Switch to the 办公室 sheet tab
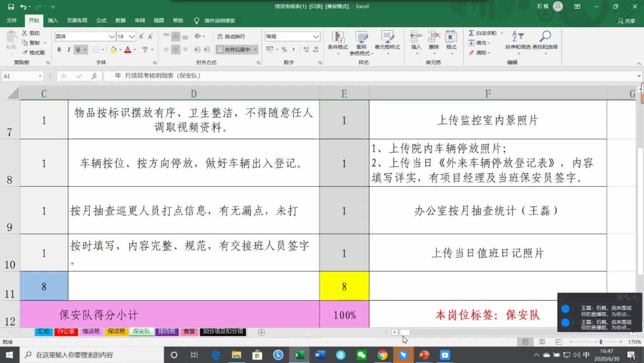Image resolution: width=644 pixels, height=363 pixels. [x=66, y=331]
